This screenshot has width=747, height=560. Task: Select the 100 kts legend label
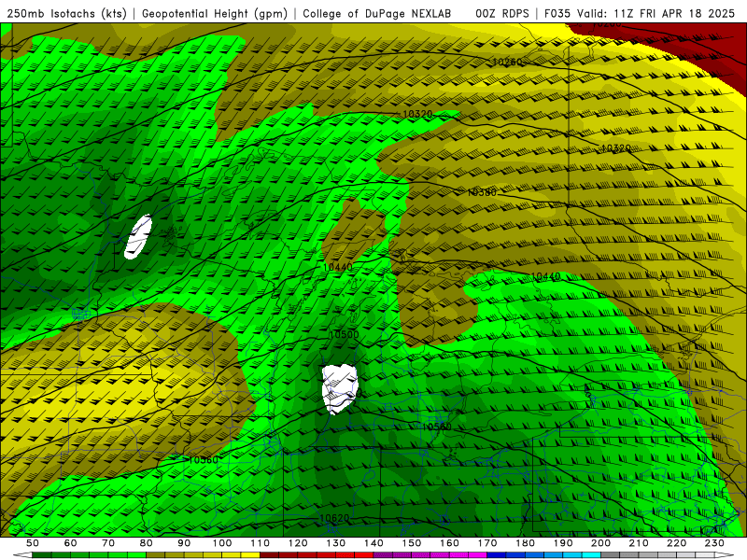222,543
